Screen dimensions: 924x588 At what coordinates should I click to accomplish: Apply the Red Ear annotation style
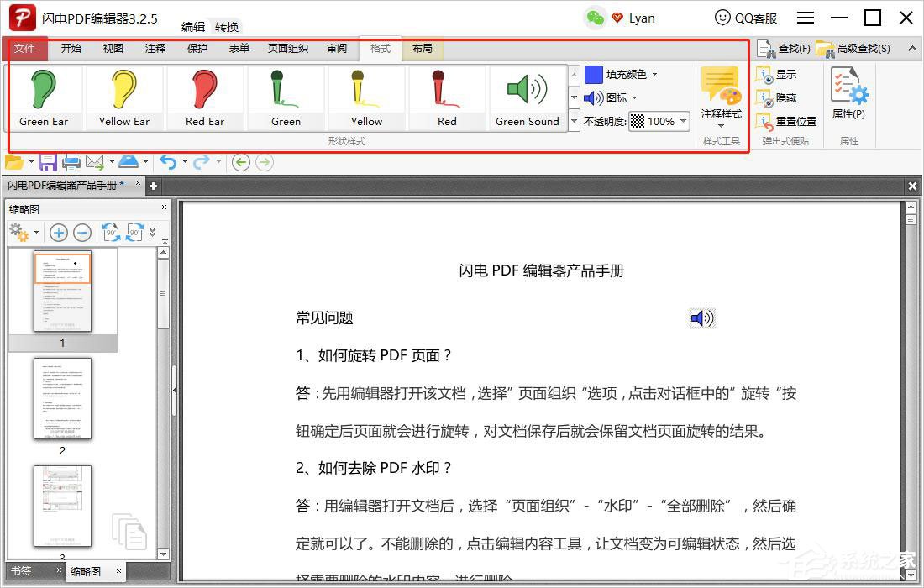[x=205, y=97]
